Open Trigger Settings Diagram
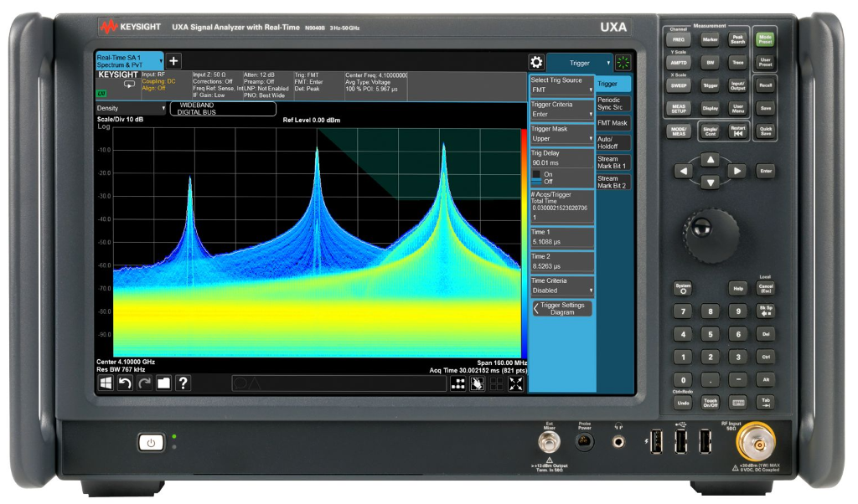858x504 pixels. click(x=561, y=308)
